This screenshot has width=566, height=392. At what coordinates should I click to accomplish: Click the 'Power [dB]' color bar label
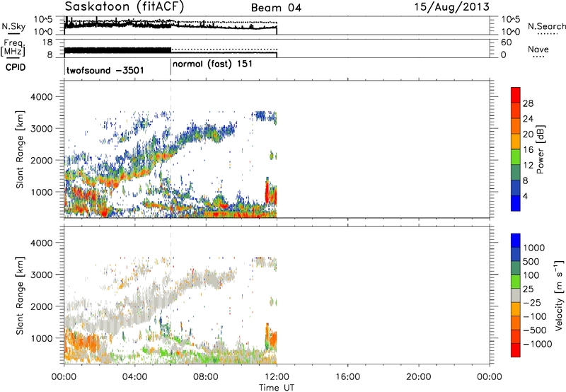click(x=540, y=149)
